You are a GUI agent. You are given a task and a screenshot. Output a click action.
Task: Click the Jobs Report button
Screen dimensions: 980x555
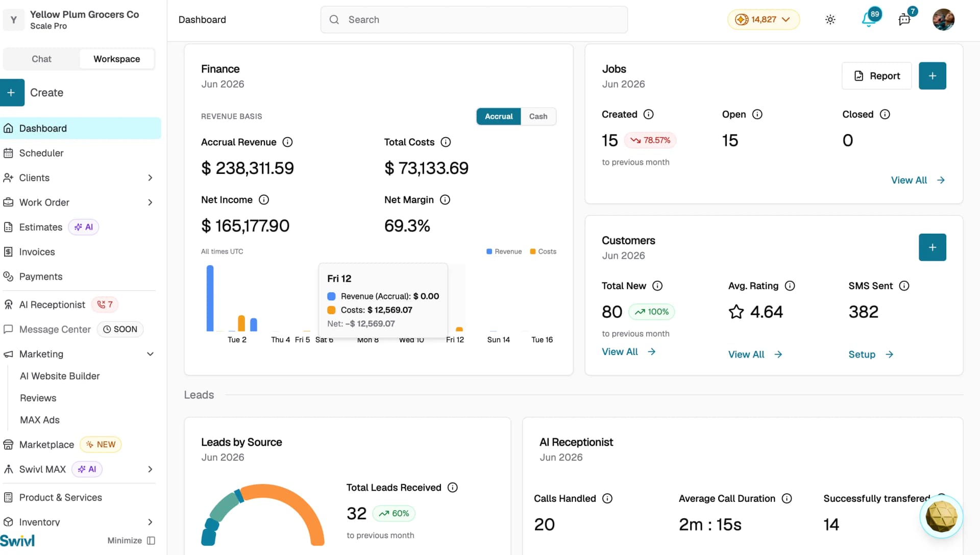(x=876, y=75)
